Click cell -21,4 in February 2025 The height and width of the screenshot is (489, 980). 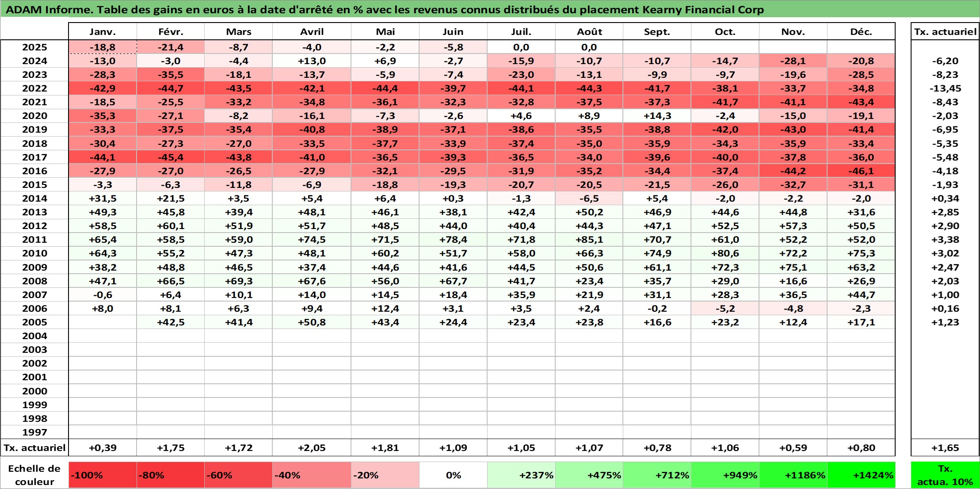point(171,47)
